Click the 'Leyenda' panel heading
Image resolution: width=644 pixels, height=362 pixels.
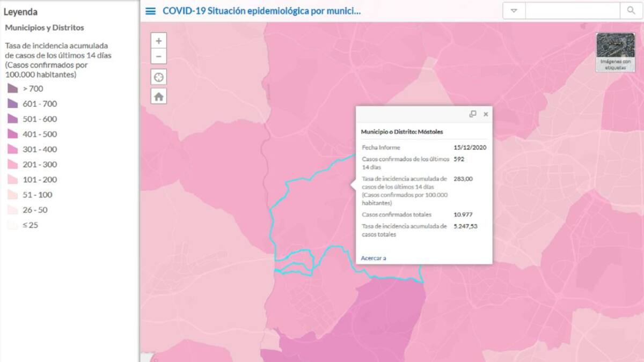coord(20,12)
